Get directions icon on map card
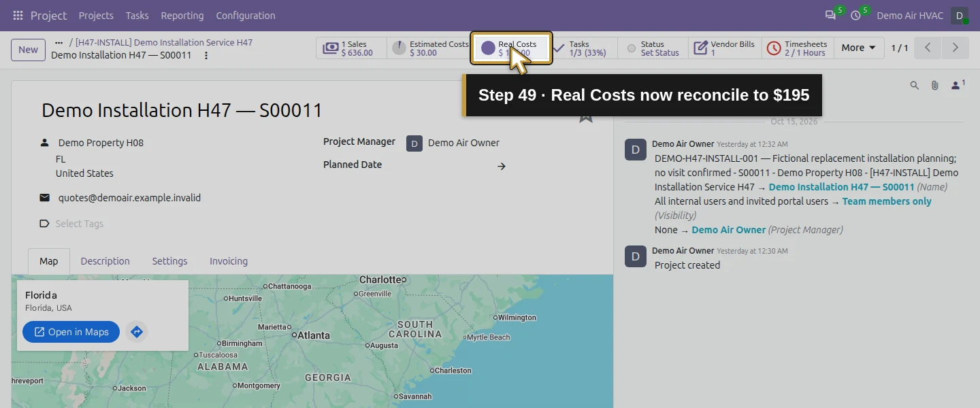The height and width of the screenshot is (408, 980). pos(137,332)
